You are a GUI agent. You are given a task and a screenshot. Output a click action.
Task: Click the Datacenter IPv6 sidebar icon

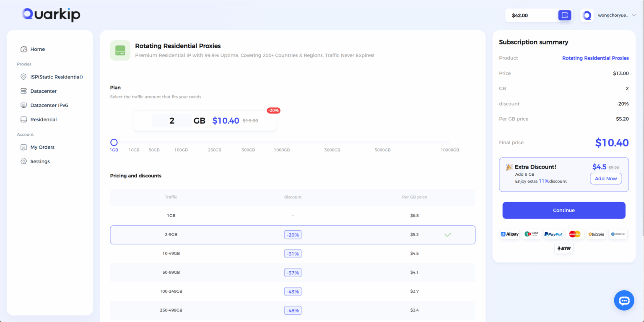click(x=24, y=105)
